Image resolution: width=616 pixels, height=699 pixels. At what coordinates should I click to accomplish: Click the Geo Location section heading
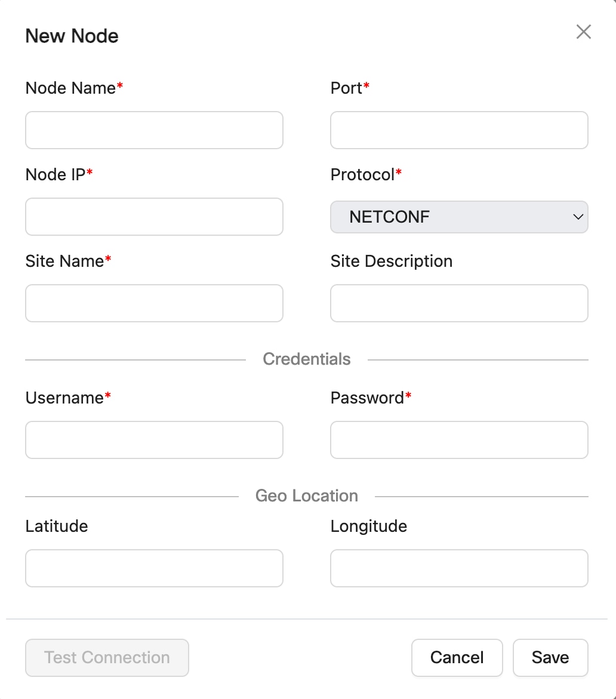pyautogui.click(x=307, y=496)
